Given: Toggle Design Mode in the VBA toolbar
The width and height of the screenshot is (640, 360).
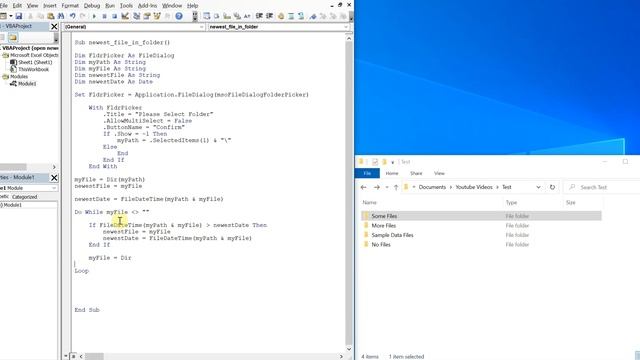Looking at the screenshot, I should [125, 16].
